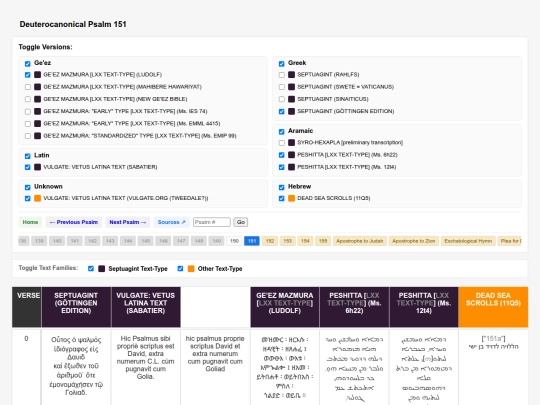The height and width of the screenshot is (405, 540).
Task: Click the Go button
Action: [x=241, y=222]
